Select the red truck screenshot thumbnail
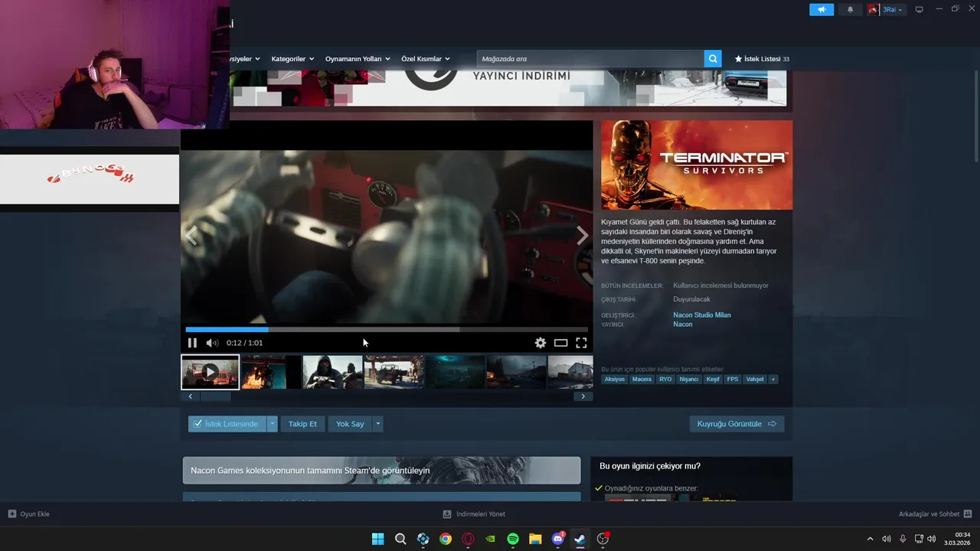Screen dimensions: 980x551 tap(394, 372)
